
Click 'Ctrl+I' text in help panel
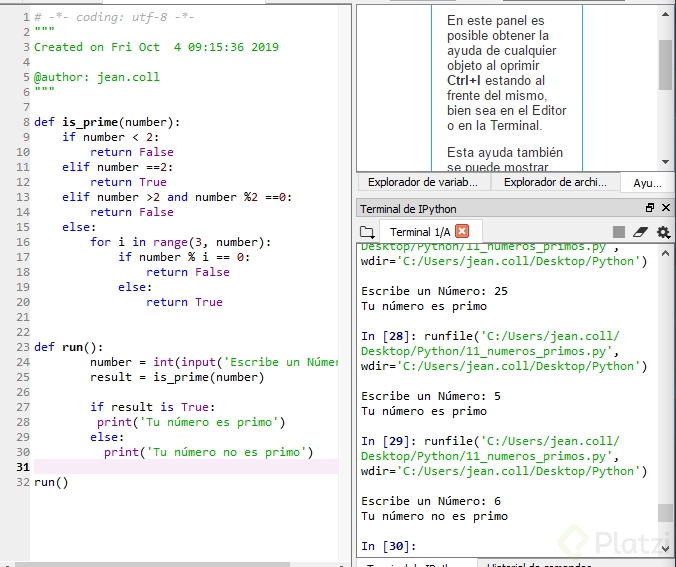pos(463,81)
